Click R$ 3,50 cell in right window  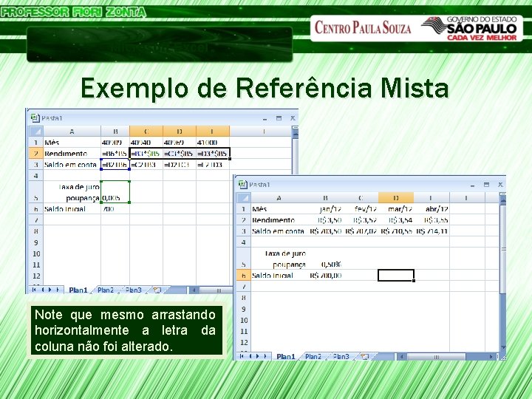coord(325,220)
